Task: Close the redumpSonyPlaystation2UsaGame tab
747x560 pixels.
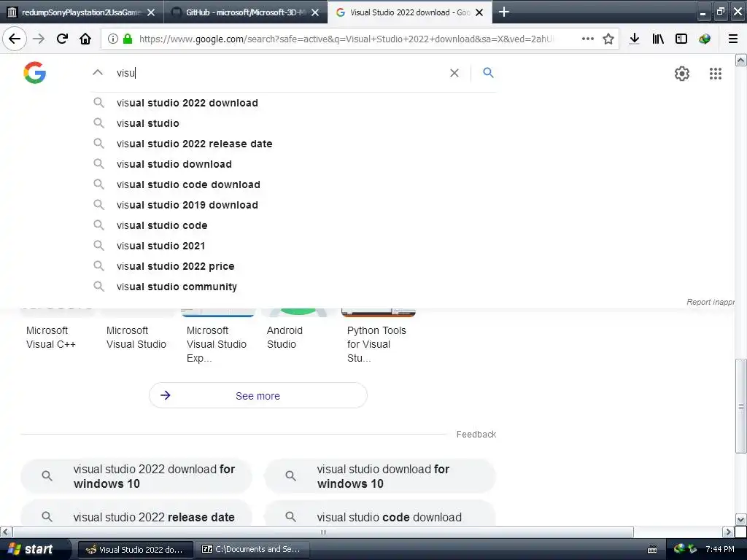Action: point(151,12)
